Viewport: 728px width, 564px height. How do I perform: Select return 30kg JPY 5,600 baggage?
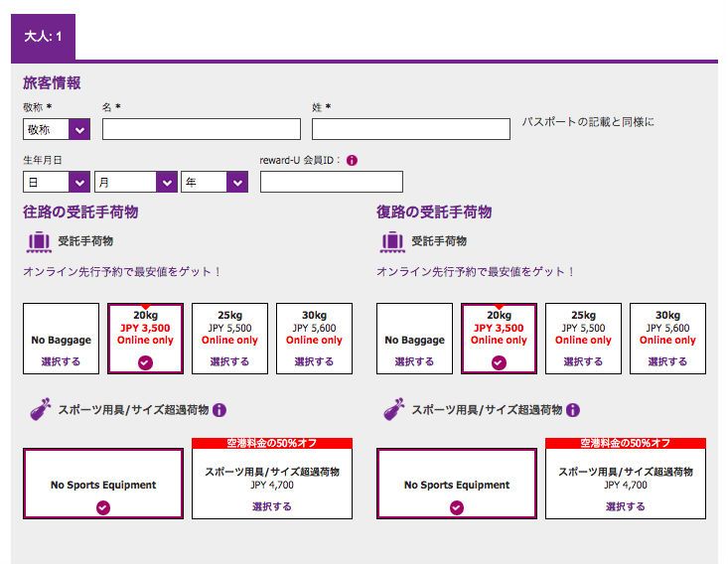667,361
